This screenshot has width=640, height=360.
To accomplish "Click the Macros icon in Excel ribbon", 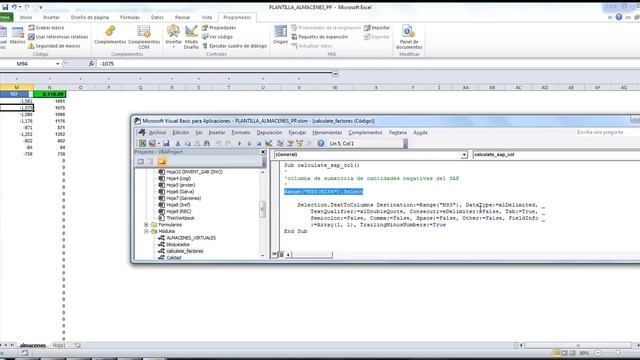I will 18,36.
